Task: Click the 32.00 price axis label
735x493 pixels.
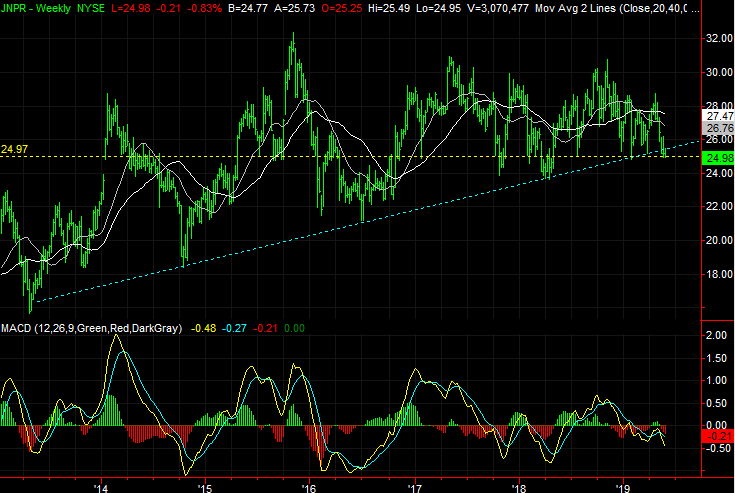Action: (720, 38)
